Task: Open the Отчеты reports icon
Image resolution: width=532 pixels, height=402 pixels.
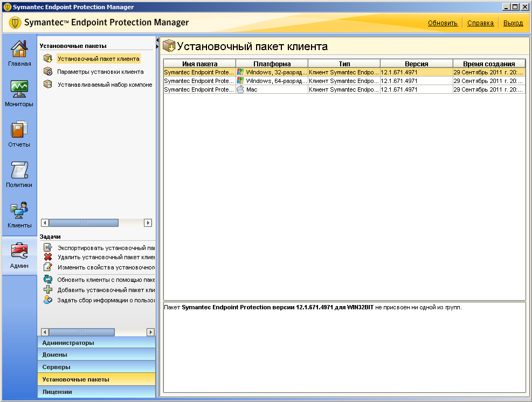Action: [x=19, y=130]
